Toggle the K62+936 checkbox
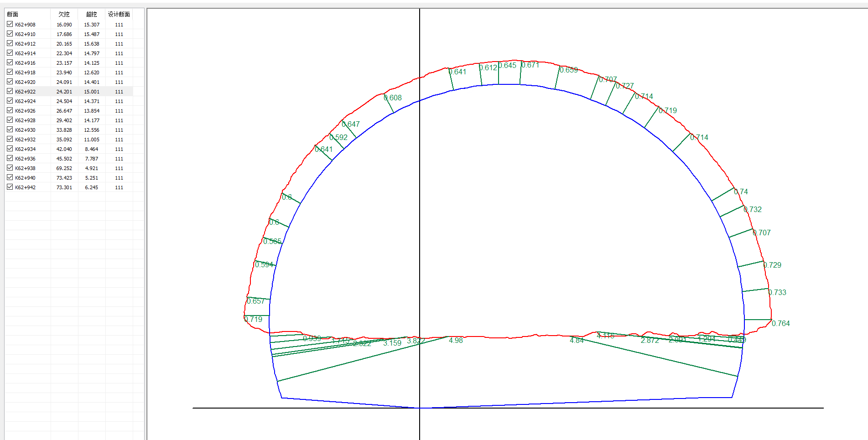868x440 pixels. (10, 158)
